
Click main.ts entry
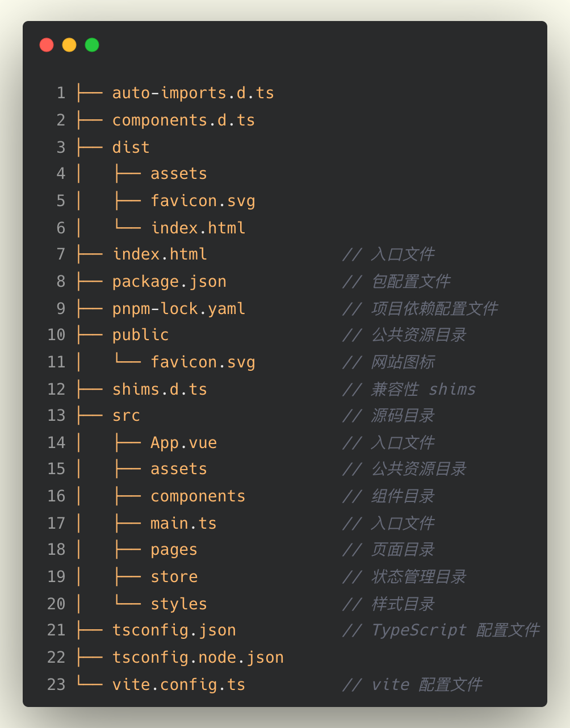pyautogui.click(x=183, y=523)
